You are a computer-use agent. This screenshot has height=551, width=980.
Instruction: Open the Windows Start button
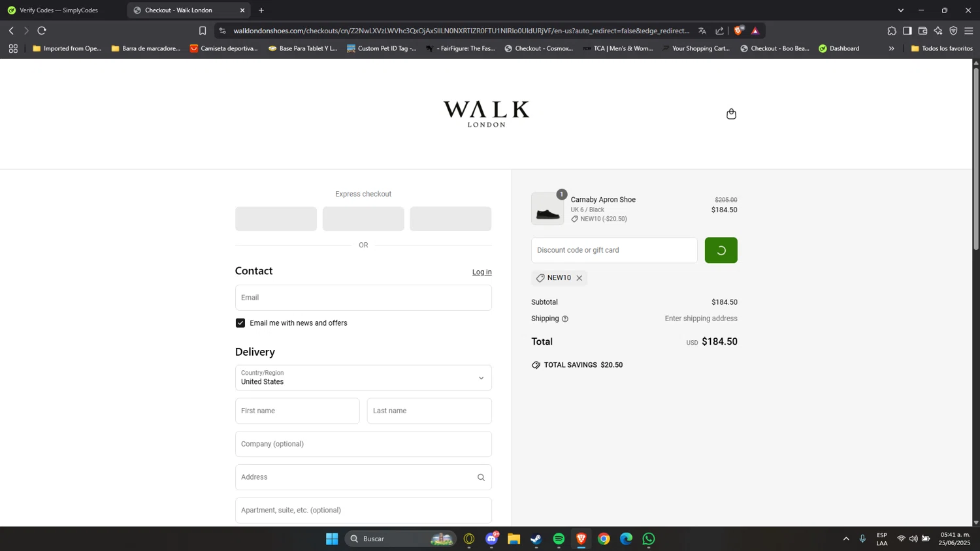pyautogui.click(x=332, y=539)
